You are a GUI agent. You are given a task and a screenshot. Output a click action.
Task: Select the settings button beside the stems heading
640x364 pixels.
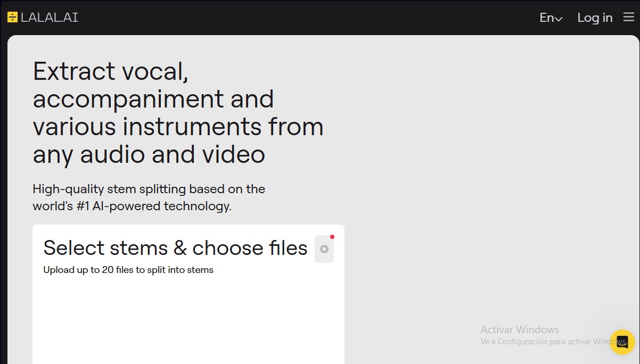click(324, 249)
